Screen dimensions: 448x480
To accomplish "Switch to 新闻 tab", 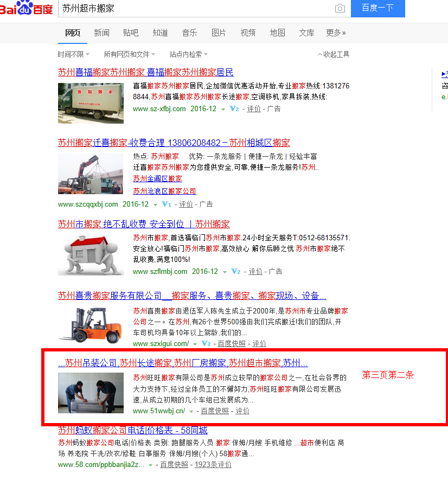I will [101, 33].
